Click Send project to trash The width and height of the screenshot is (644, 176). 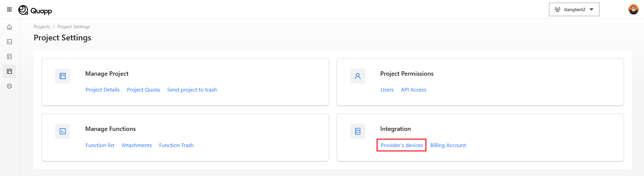coord(192,90)
